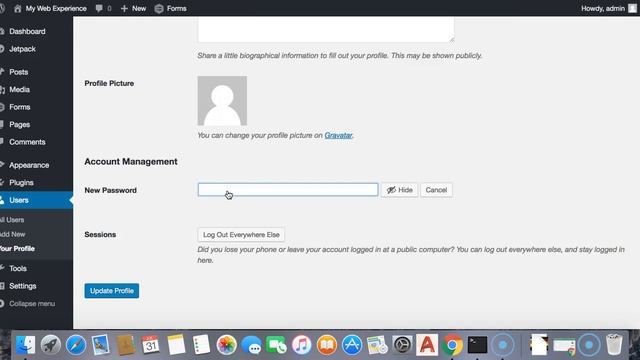The image size is (640, 360).
Task: Open the Jetpack menu item
Action: point(22,49)
